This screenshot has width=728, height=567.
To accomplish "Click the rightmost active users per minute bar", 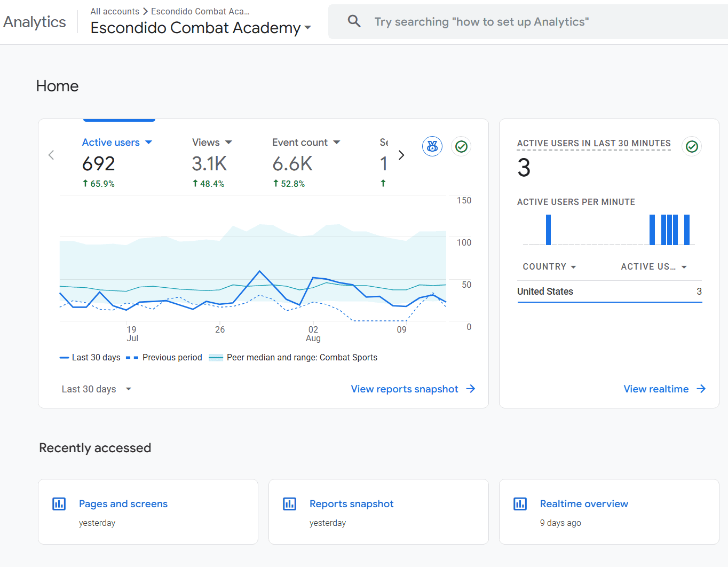I will pos(687,230).
